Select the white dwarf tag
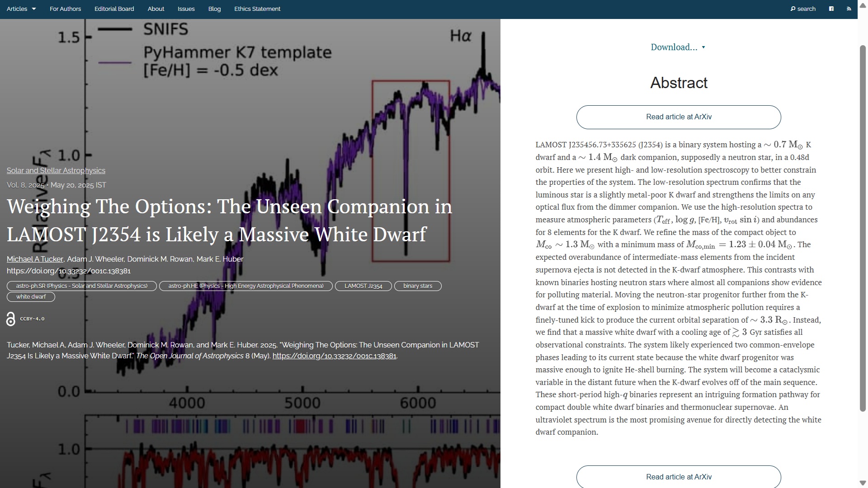868x488 pixels. click(31, 297)
